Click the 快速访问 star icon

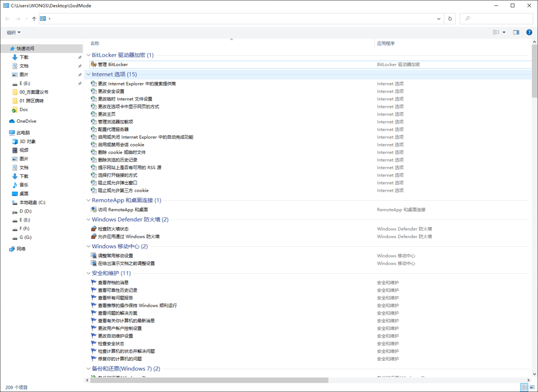click(12, 49)
